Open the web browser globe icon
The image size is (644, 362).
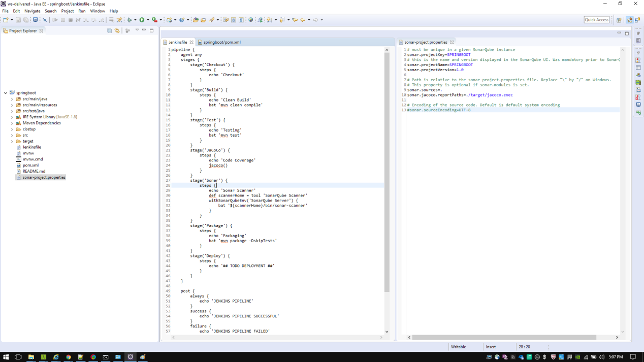pyautogui.click(x=250, y=20)
